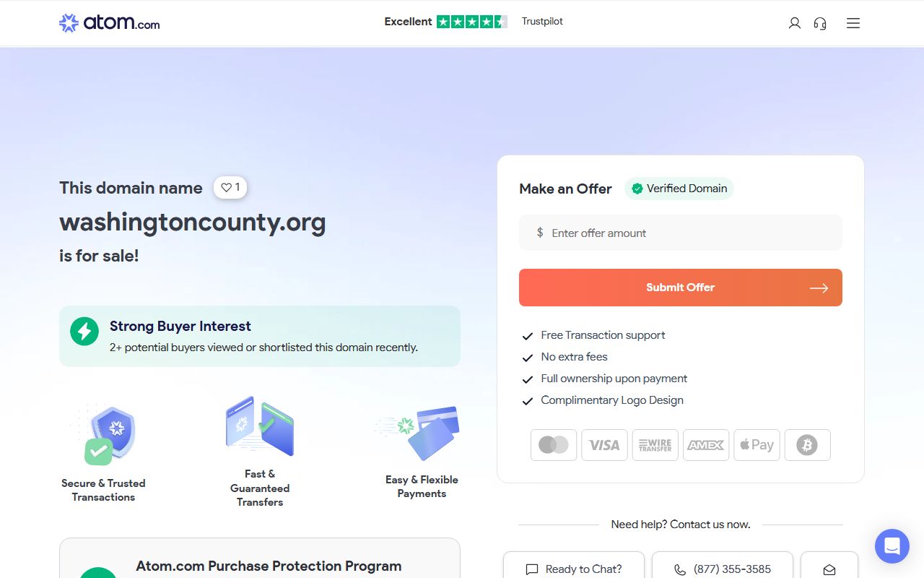
Task: Click the Submit Offer button
Action: (x=681, y=288)
